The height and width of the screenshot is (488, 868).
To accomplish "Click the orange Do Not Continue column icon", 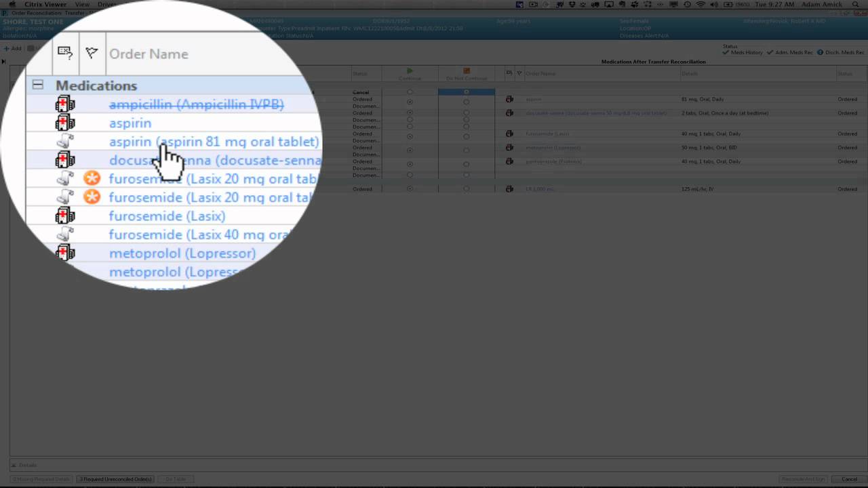I will (466, 70).
